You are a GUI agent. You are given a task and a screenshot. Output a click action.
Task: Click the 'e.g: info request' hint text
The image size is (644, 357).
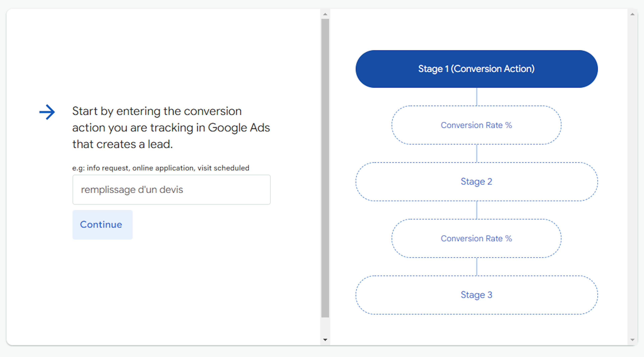pos(160,168)
